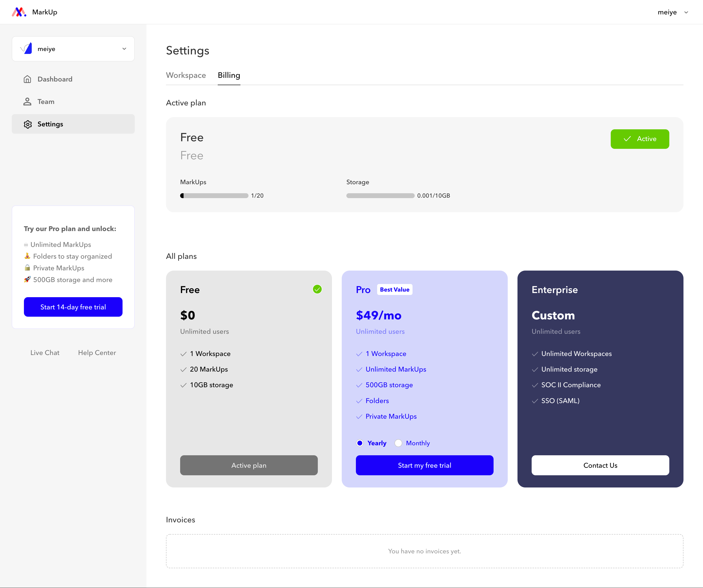Viewport: 703px width, 588px height.
Task: Click check icon next to 500GB storage
Action: (x=359, y=385)
